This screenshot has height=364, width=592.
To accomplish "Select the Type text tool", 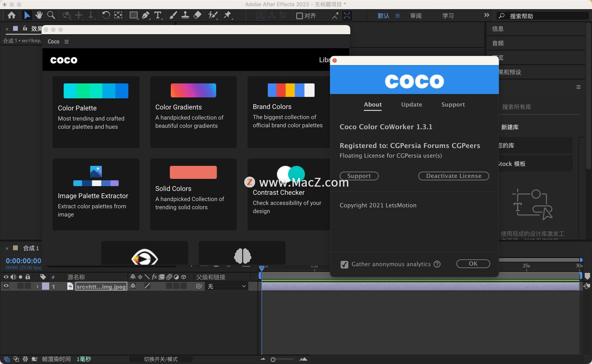I will click(158, 15).
